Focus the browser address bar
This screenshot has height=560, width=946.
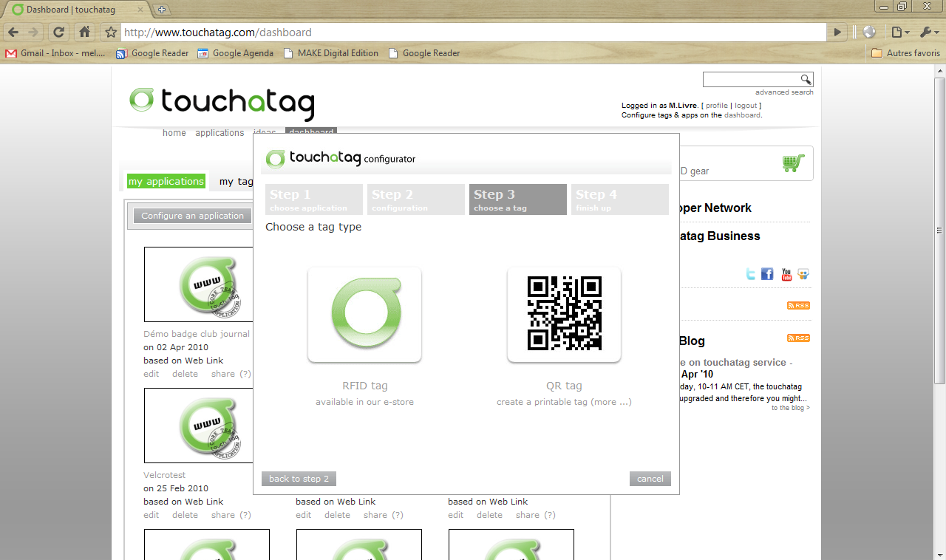[x=473, y=33]
